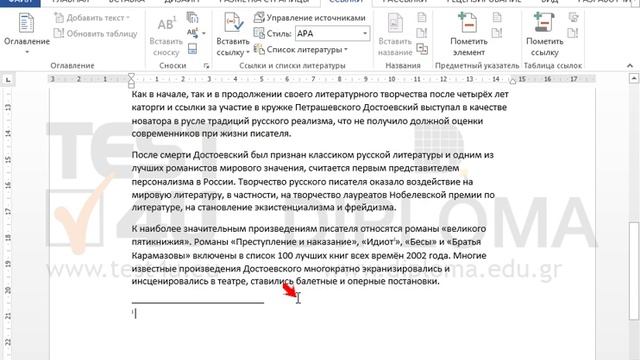
Task: Open the Сноски dialog box launcher
Action: coord(207,66)
